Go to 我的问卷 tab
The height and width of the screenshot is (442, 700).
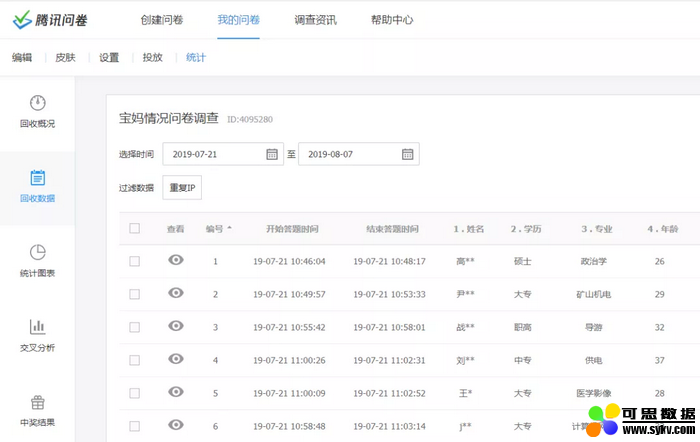(238, 20)
